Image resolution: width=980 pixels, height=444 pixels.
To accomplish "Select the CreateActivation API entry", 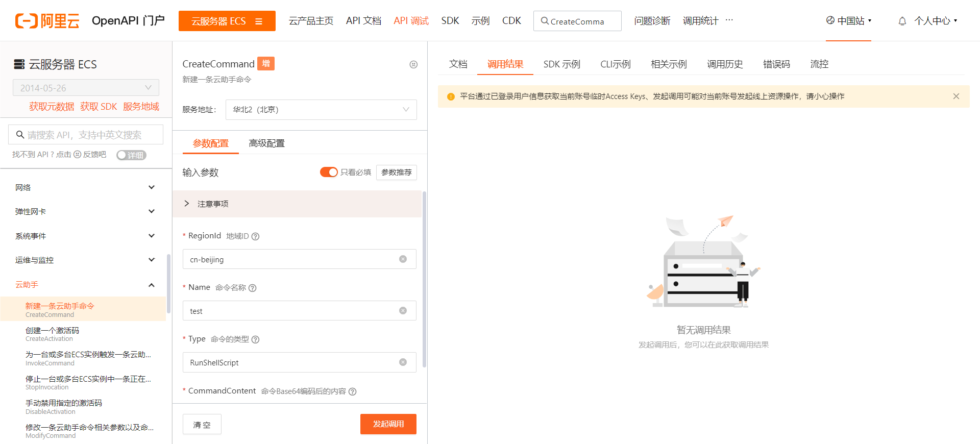I will click(x=83, y=334).
